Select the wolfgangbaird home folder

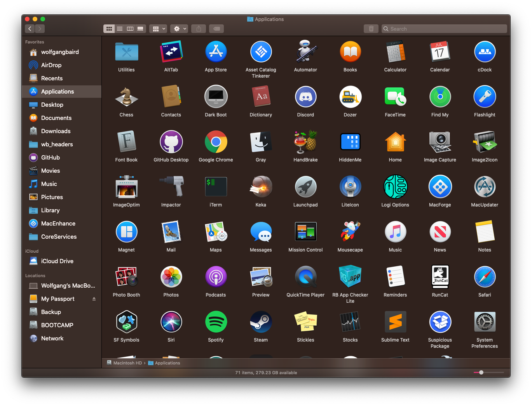tap(61, 52)
